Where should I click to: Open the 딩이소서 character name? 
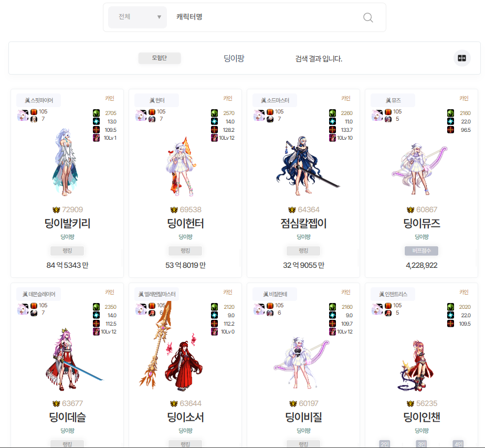coord(185,417)
